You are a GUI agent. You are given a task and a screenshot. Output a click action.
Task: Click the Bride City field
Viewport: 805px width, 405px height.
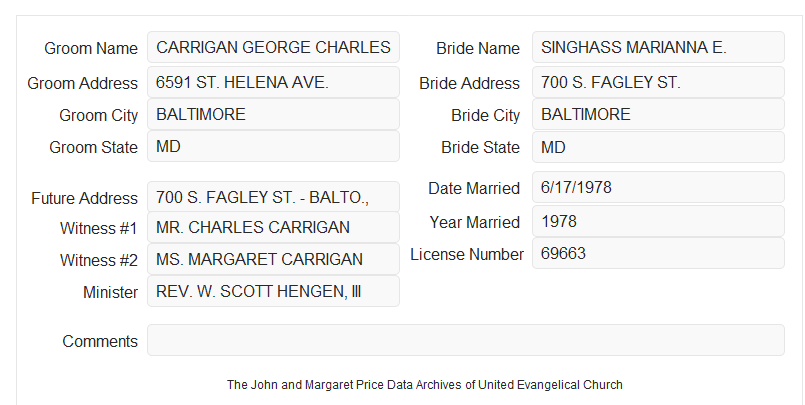click(658, 114)
